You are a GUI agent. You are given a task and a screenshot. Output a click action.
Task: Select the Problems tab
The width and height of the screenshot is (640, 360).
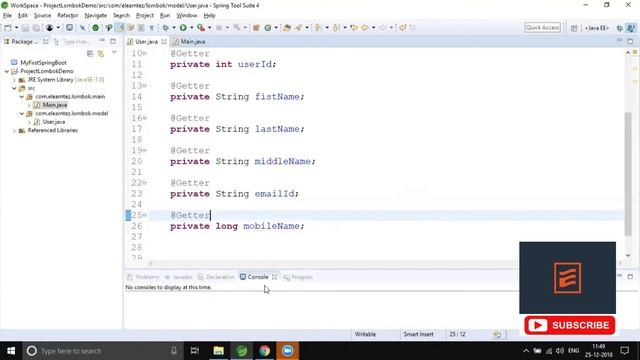[143, 277]
